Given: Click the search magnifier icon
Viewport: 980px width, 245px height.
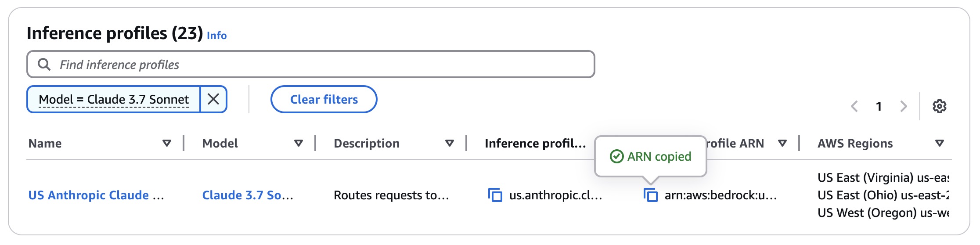Looking at the screenshot, I should pos(44,65).
